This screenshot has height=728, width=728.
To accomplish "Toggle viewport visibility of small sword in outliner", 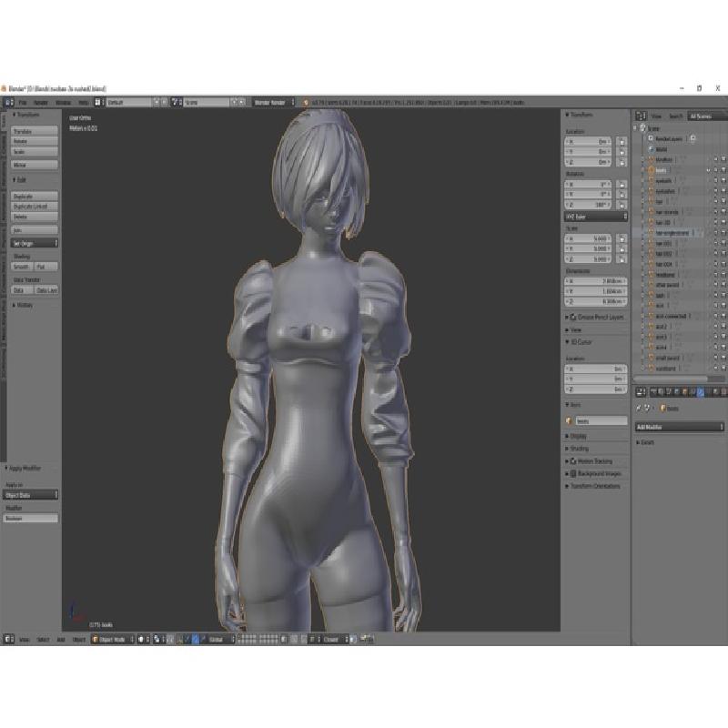I will pyautogui.click(x=709, y=358).
